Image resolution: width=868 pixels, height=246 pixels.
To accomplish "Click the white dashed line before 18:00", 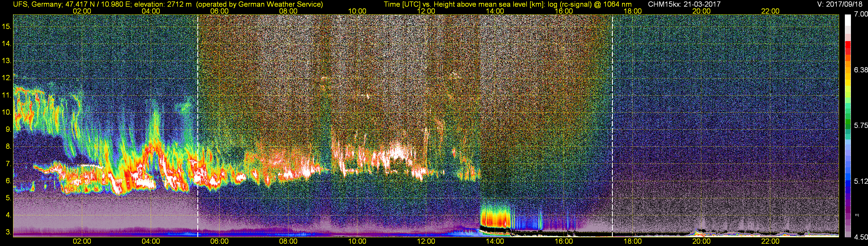I will [x=612, y=125].
